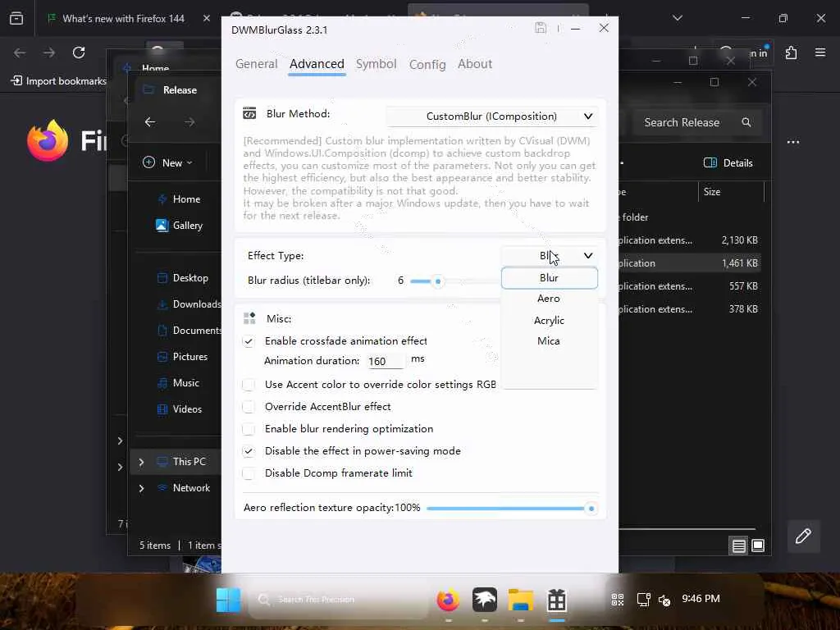Toggle Disable the effect in power-saving mode
Viewport: 840px width, 630px height.
coord(249,451)
